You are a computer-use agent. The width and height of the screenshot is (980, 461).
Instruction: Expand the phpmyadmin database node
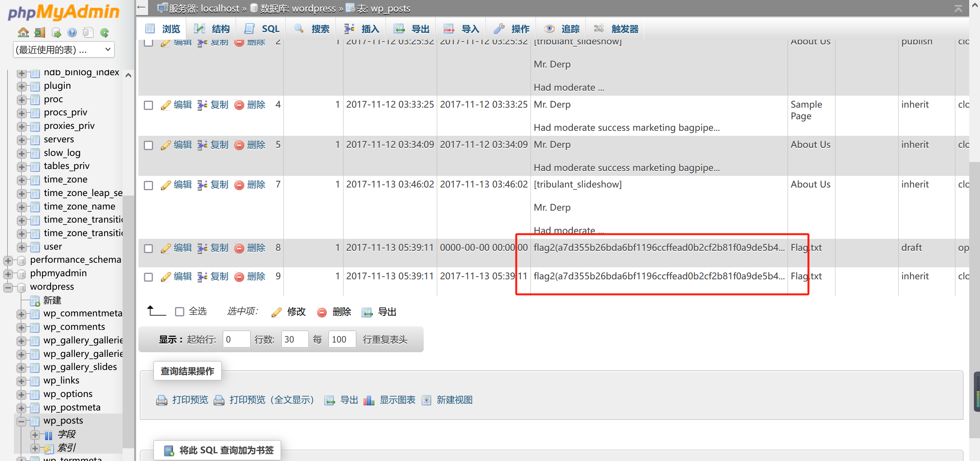(x=8, y=274)
